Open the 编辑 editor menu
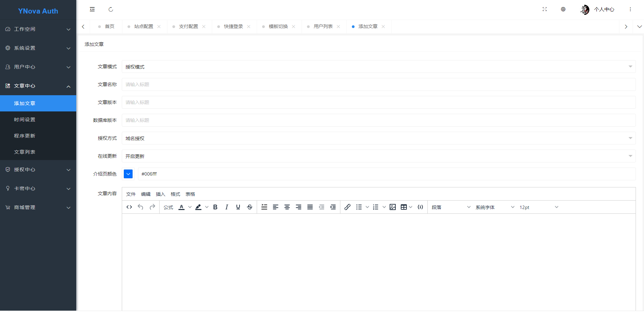644x312 pixels. click(x=146, y=194)
